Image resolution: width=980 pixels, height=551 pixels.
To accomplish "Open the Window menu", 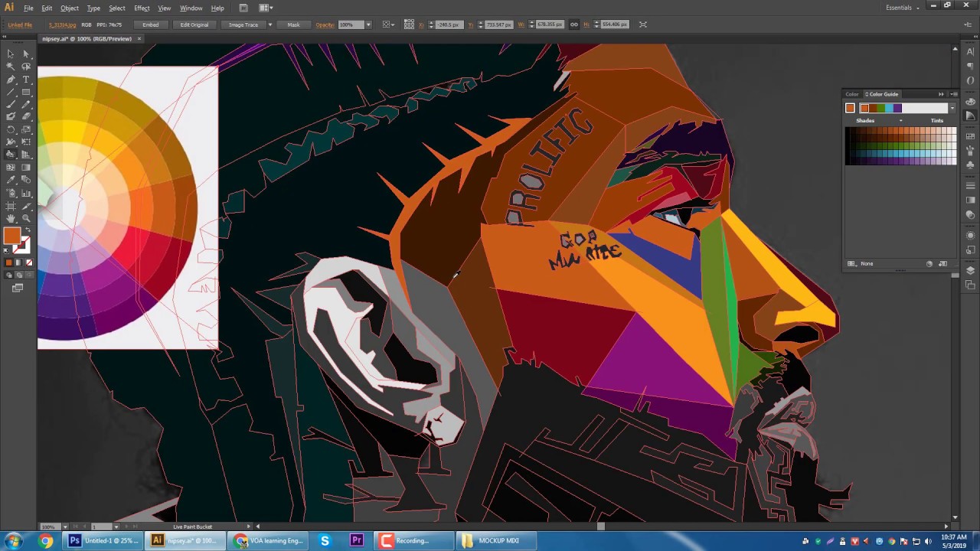I will click(191, 8).
